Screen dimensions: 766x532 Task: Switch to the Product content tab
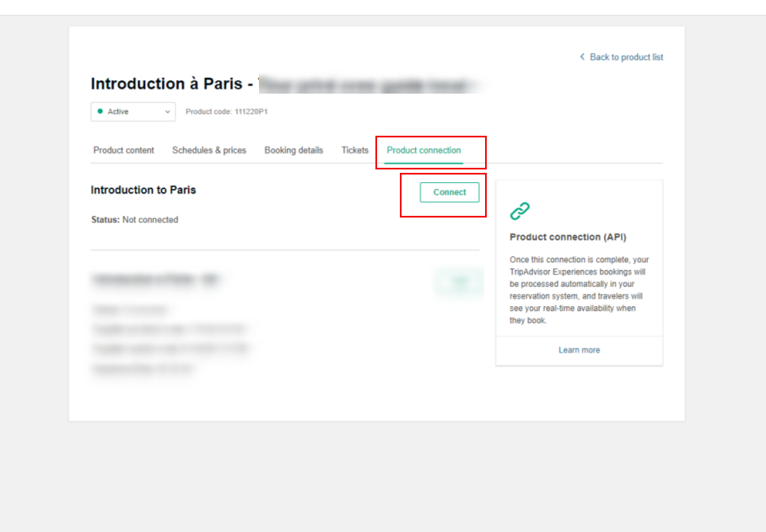(x=123, y=150)
